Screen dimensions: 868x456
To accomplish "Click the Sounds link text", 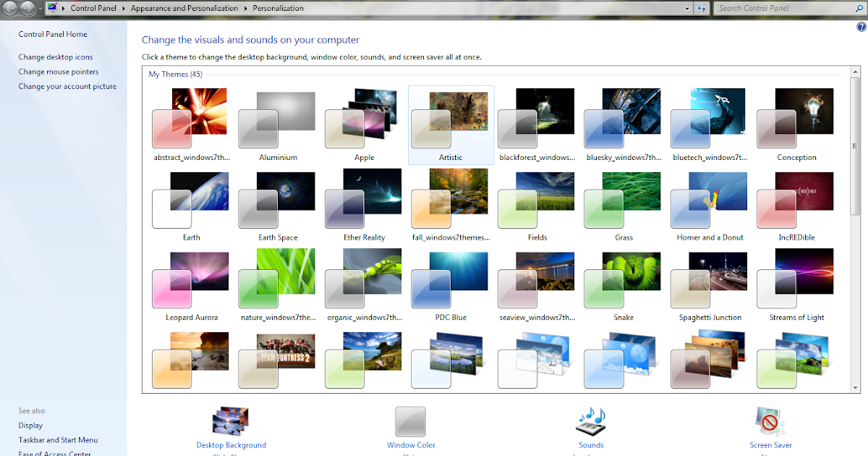I will [x=591, y=445].
